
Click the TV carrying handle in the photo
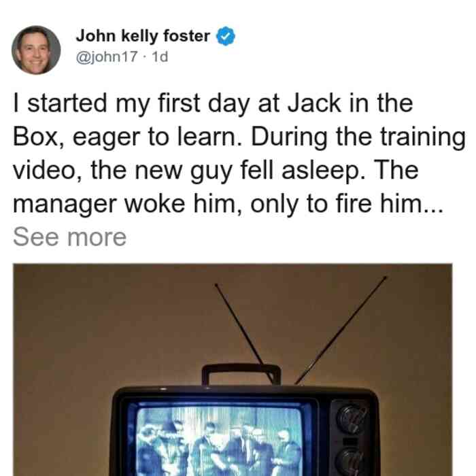click(241, 375)
